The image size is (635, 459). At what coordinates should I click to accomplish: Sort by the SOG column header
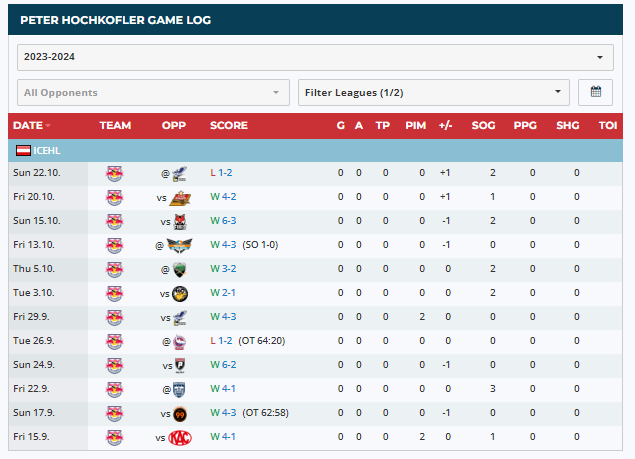pyautogui.click(x=483, y=126)
